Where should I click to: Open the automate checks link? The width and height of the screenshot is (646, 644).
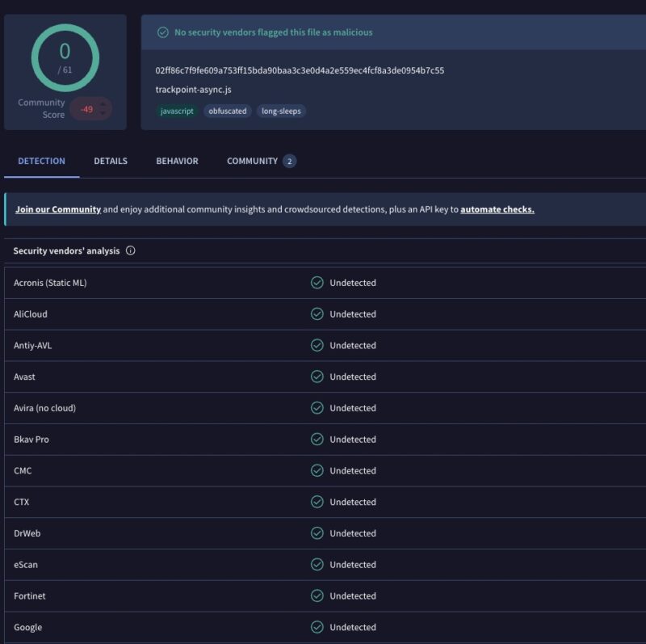pyautogui.click(x=497, y=209)
